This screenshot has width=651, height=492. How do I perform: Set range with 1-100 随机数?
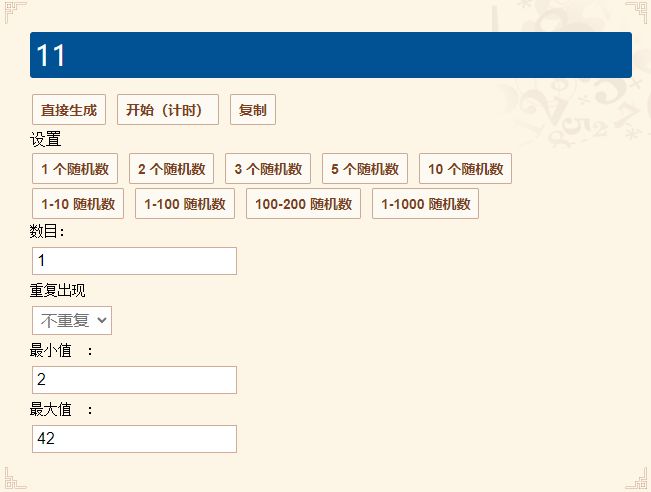[185, 203]
